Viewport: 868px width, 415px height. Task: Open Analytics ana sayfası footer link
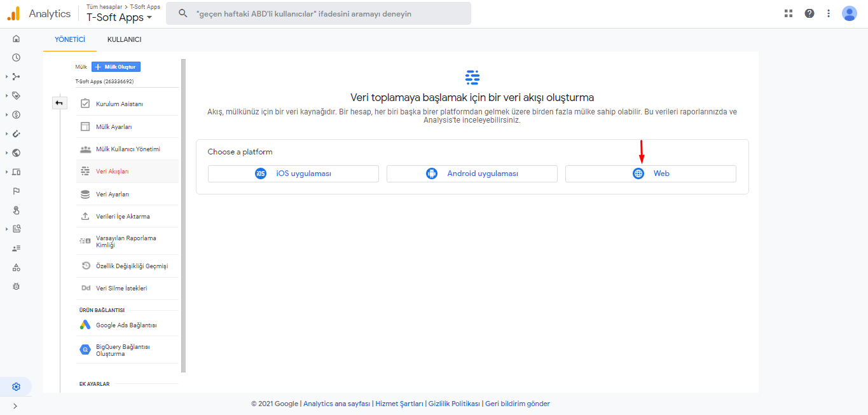[x=337, y=404]
